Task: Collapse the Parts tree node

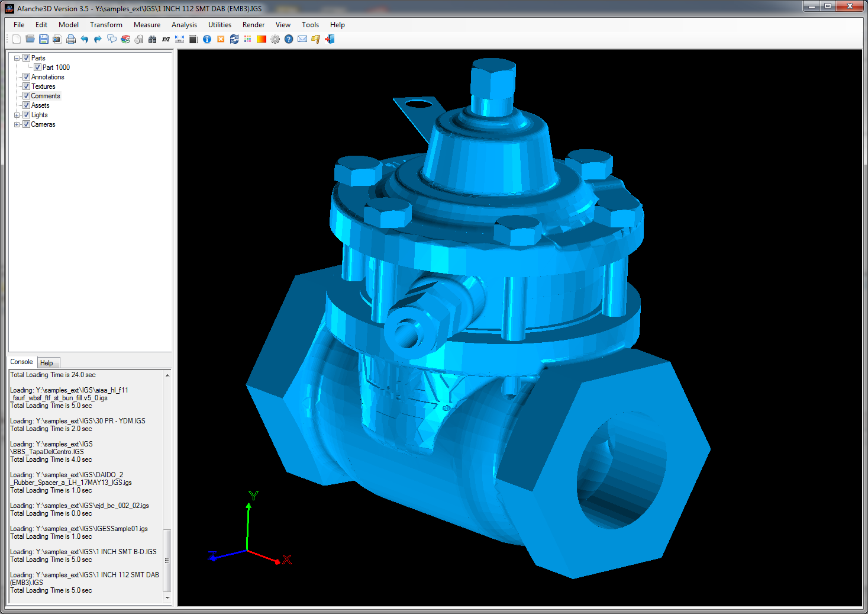Action: point(17,58)
